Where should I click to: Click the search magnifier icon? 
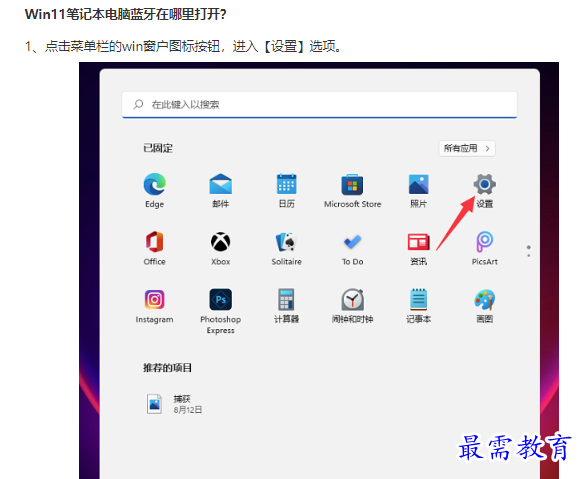click(138, 104)
